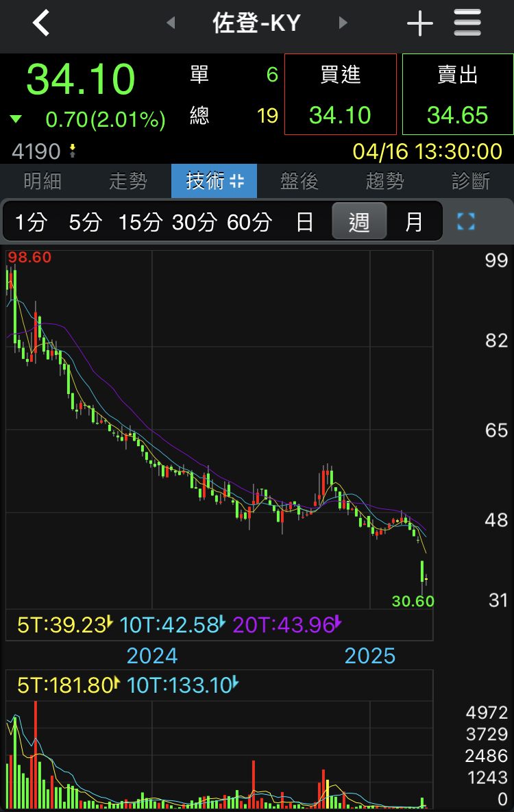514x812 pixels.
Task: Select the 30分 chart interval
Action: (195, 222)
